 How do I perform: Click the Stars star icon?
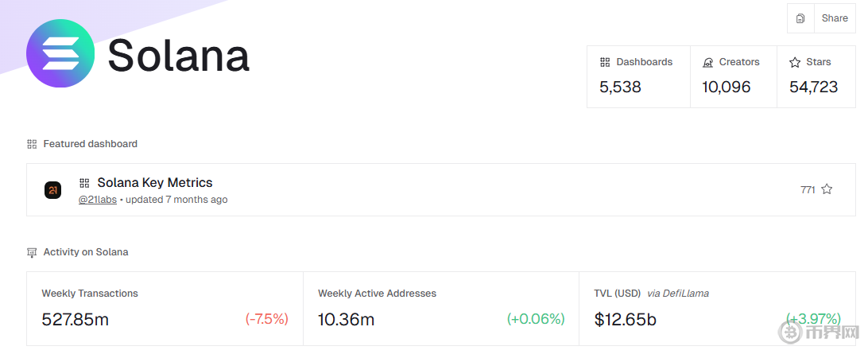coord(795,62)
